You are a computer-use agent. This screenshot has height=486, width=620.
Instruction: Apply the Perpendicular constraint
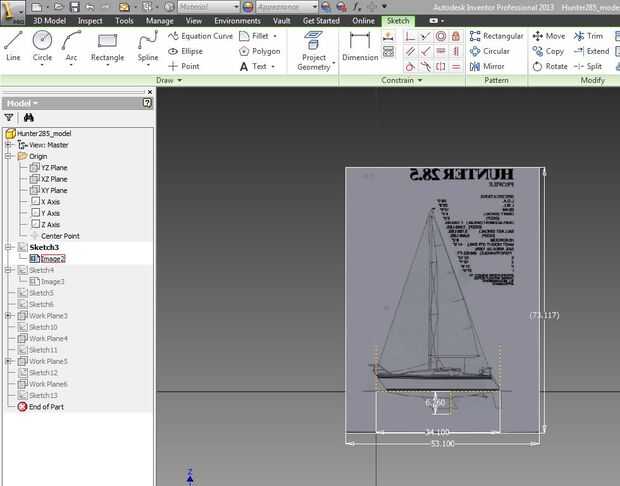click(x=425, y=51)
